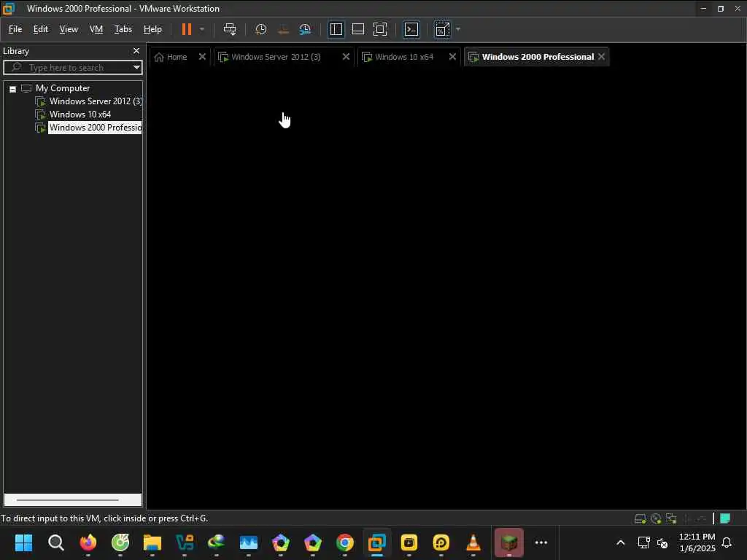
Task: Open the View menu
Action: coord(69,29)
